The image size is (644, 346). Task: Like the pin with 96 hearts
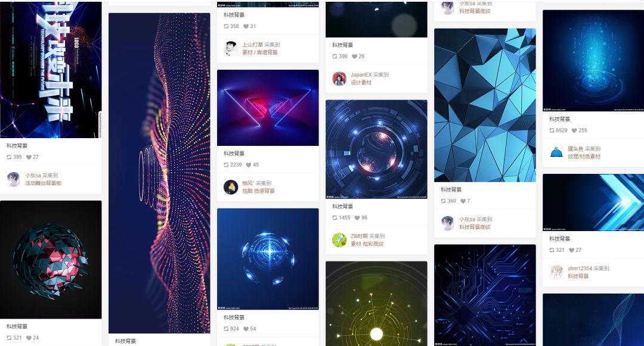coord(357,218)
